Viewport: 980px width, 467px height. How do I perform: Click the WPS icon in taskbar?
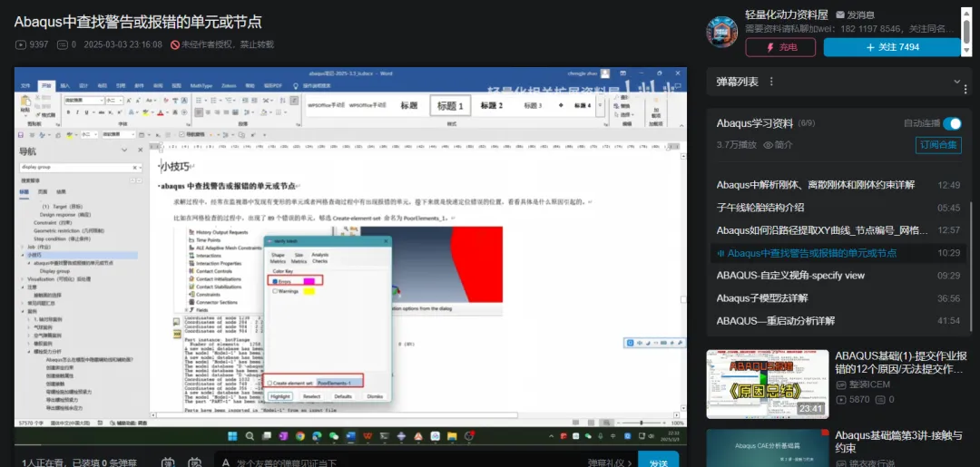pyautogui.click(x=367, y=435)
